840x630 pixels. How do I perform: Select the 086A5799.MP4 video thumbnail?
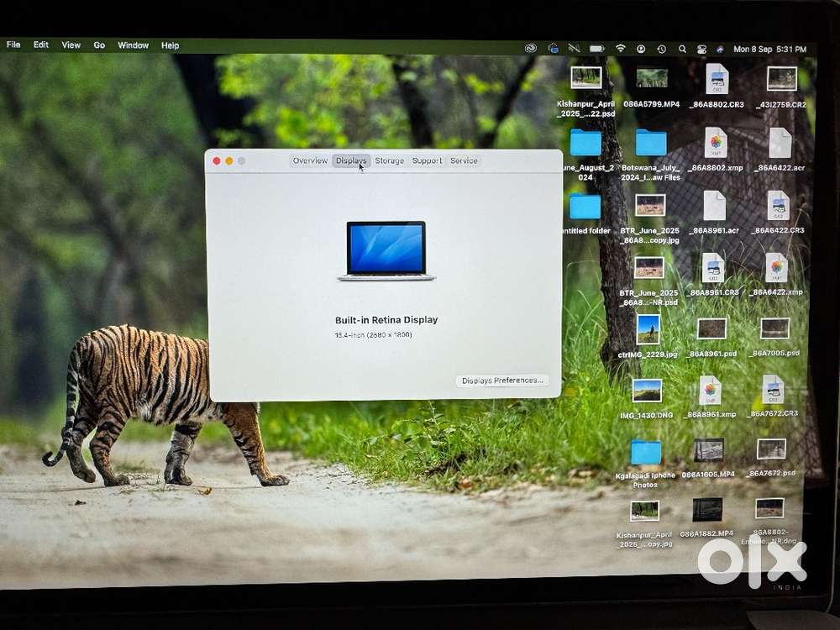pyautogui.click(x=652, y=78)
